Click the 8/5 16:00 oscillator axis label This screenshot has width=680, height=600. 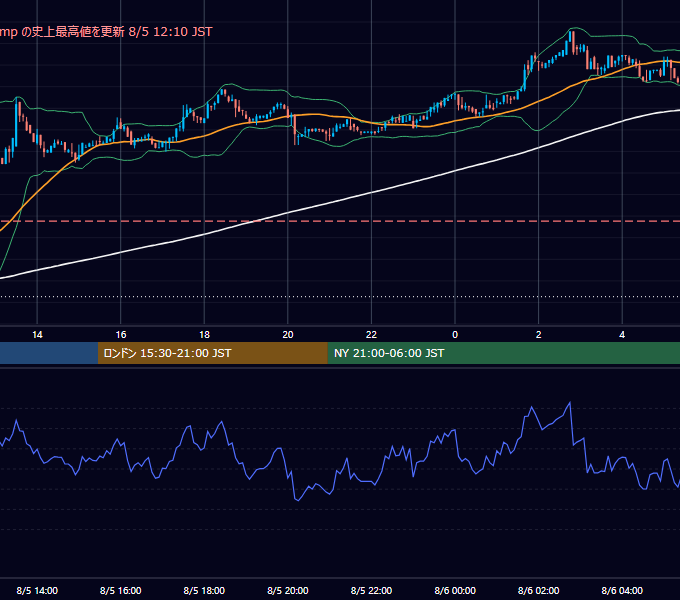tap(121, 590)
